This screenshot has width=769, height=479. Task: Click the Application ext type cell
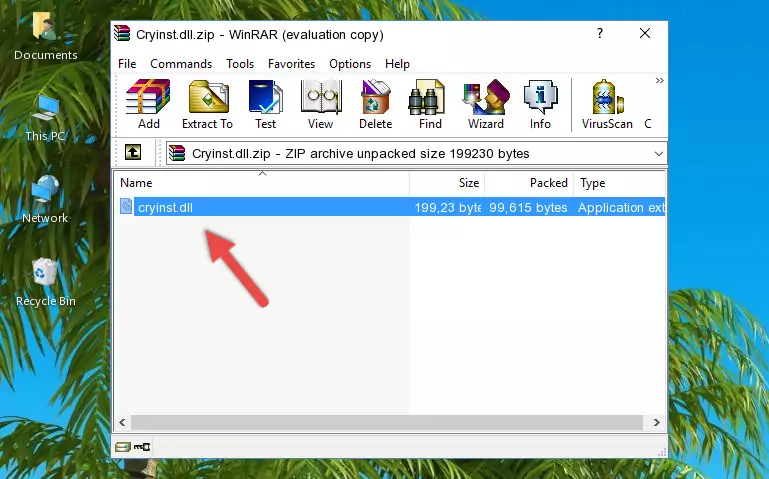(x=621, y=207)
